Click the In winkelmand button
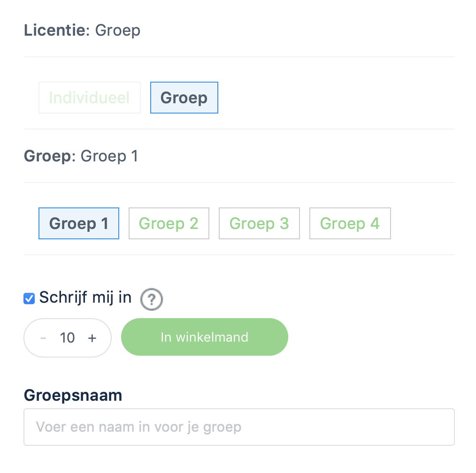 (205, 337)
